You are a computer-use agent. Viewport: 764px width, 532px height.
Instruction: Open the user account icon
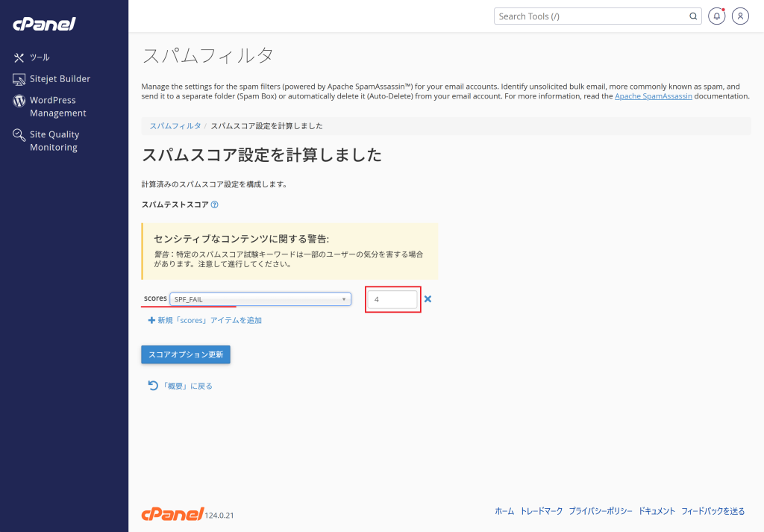coord(740,16)
